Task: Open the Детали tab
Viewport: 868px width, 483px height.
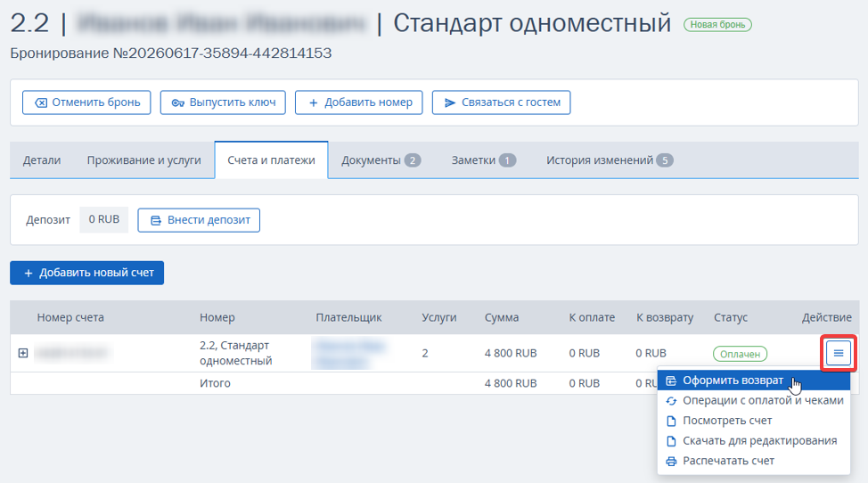Action: point(42,160)
